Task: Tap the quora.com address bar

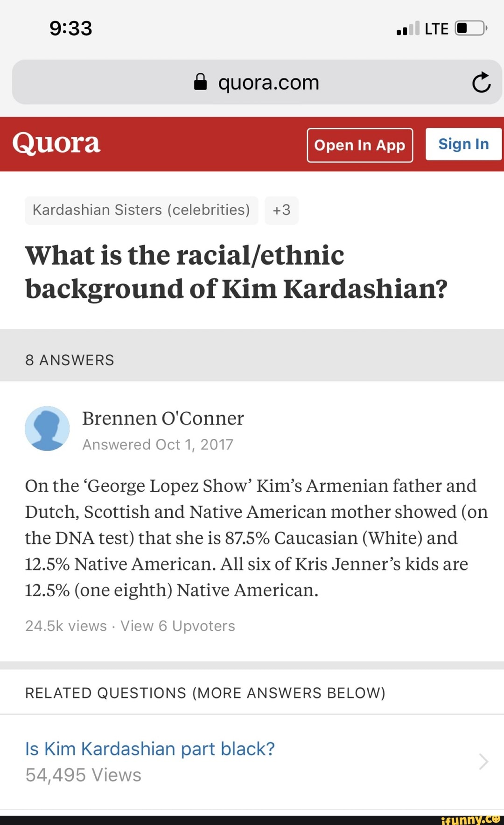Action: point(257,82)
